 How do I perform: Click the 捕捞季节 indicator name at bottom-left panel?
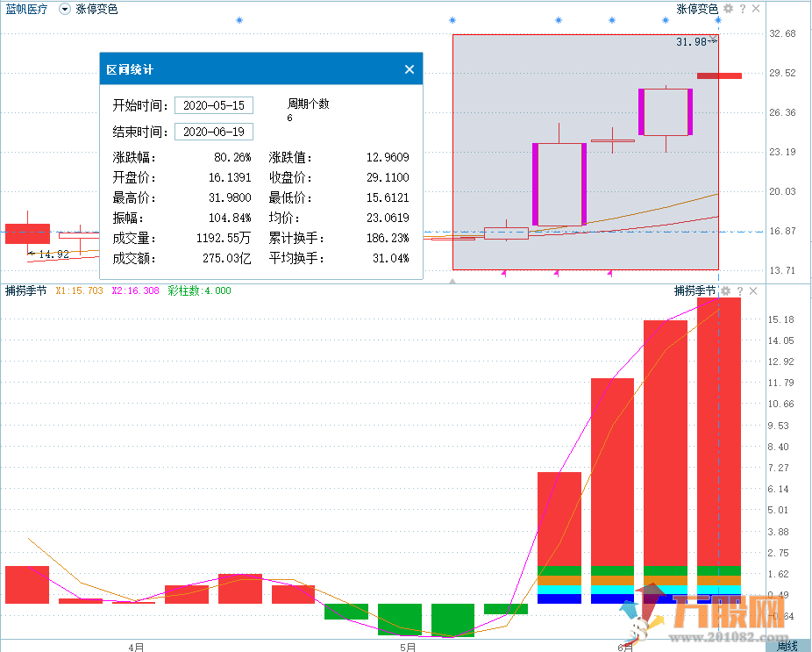pos(25,290)
